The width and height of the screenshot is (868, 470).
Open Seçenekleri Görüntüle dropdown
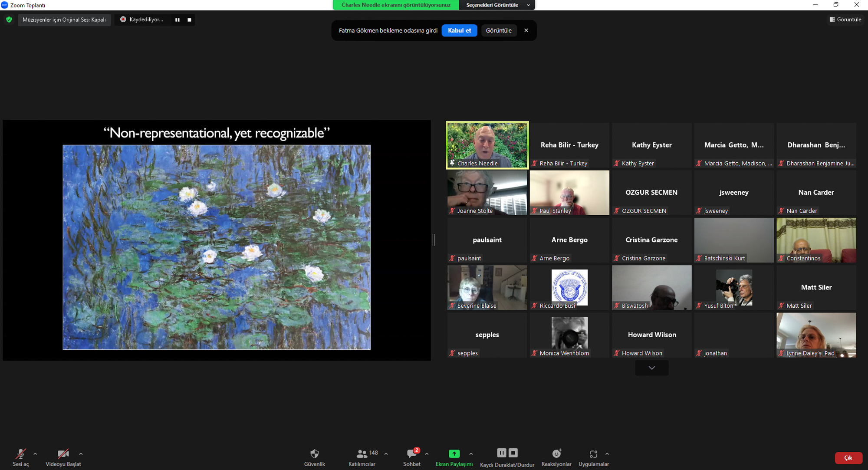[497, 5]
